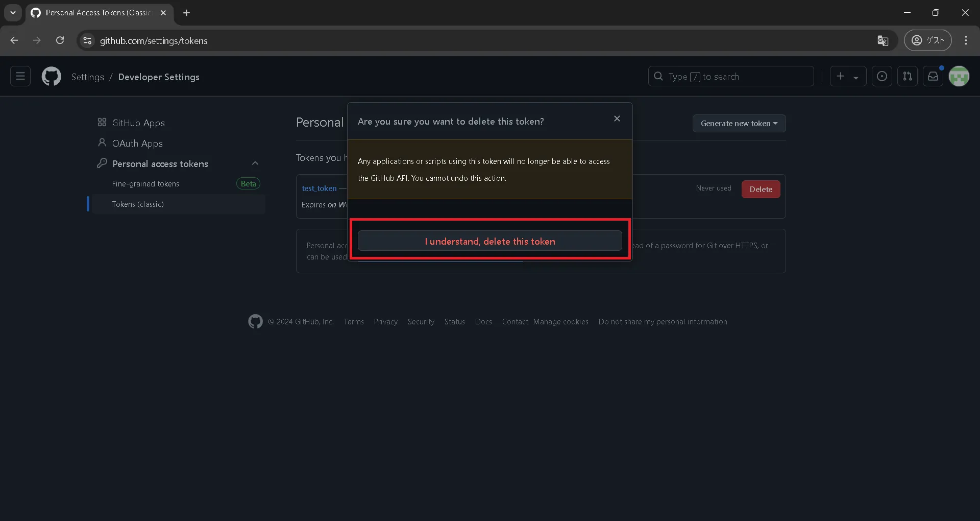This screenshot has height=521, width=980.
Task: Open Chrome three-dot menu
Action: coord(966,40)
